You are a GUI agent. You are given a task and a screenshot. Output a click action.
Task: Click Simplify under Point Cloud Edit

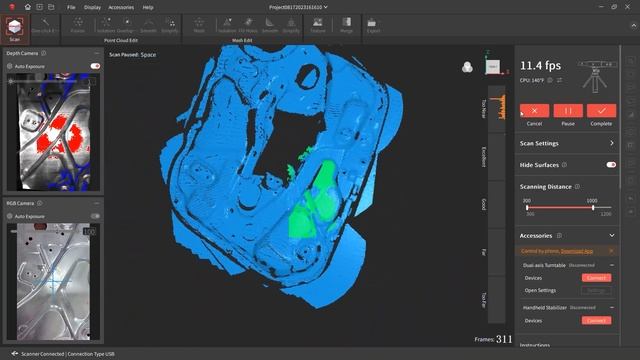click(x=170, y=25)
